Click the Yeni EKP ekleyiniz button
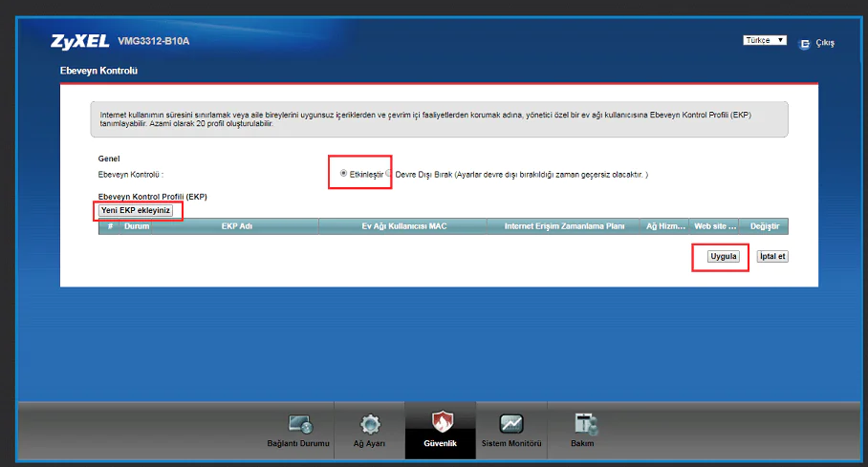Screen dimensions: 868x467 (136, 210)
